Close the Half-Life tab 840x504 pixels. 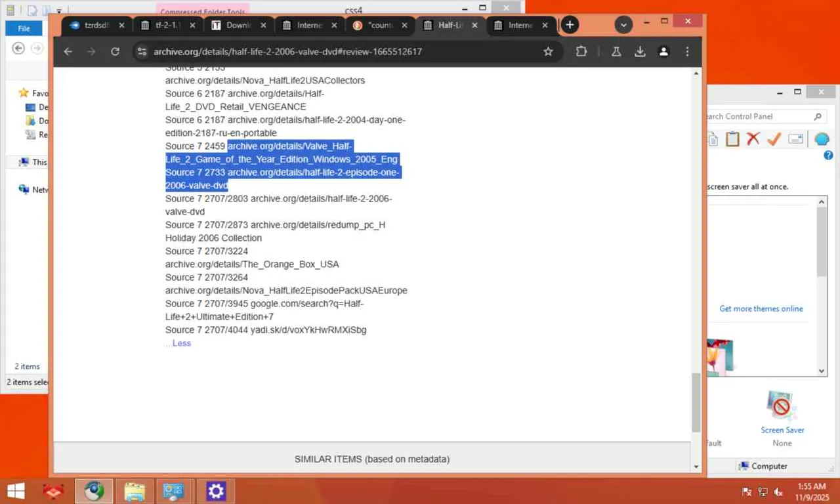coord(476,25)
